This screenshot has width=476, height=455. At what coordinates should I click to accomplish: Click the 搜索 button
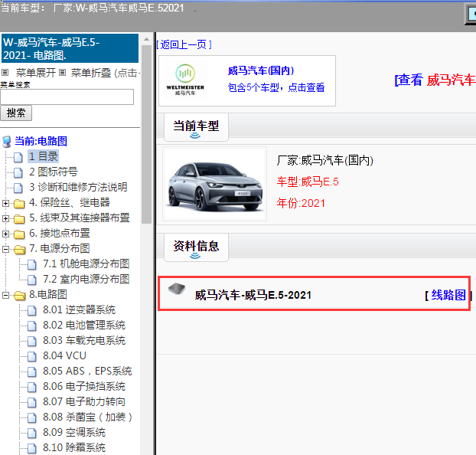click(x=16, y=113)
